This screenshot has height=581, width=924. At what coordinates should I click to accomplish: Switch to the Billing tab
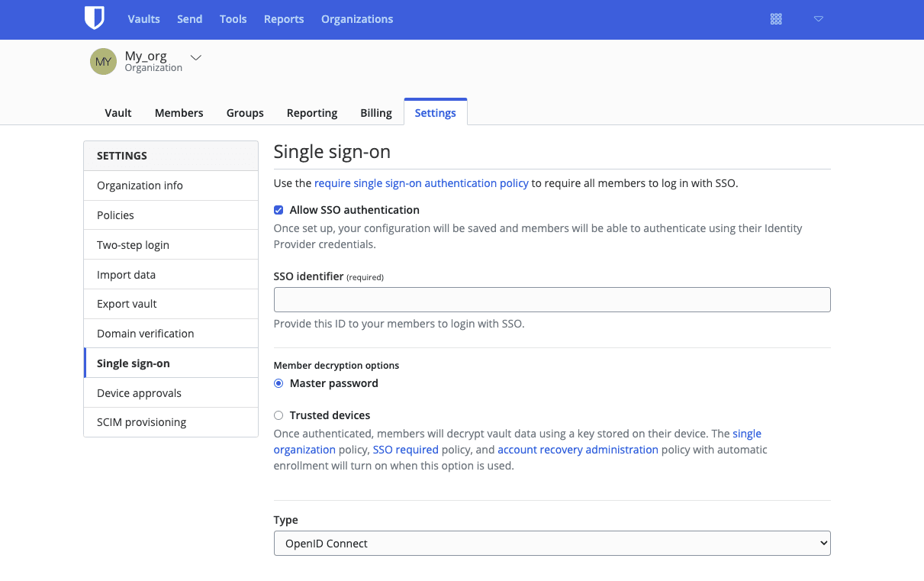(x=375, y=112)
